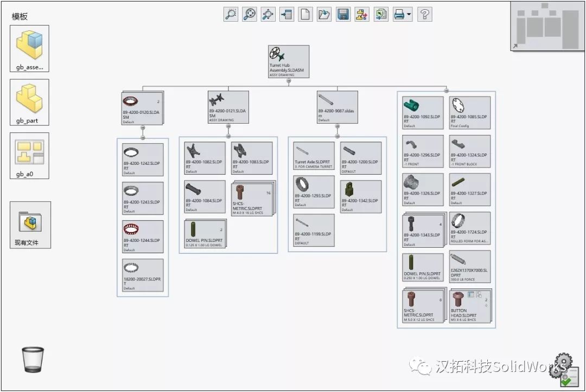
Task: Select the 89-4200-1244.SLDPRT red ring node
Action: (x=143, y=237)
